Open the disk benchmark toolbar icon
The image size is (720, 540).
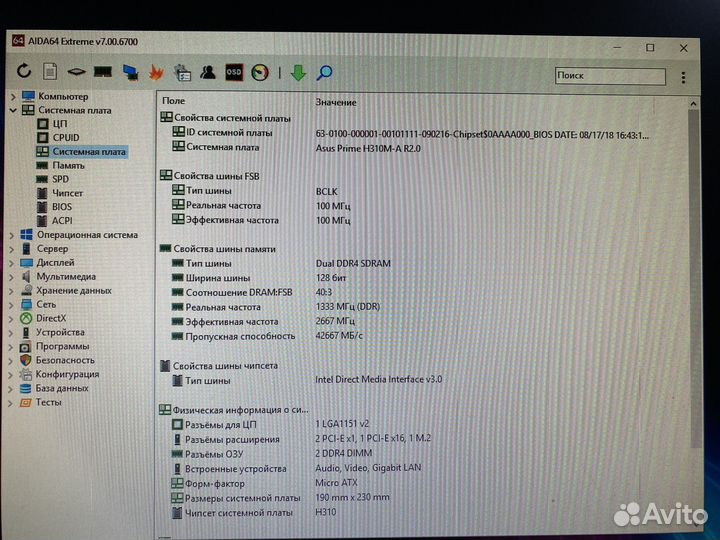point(76,72)
